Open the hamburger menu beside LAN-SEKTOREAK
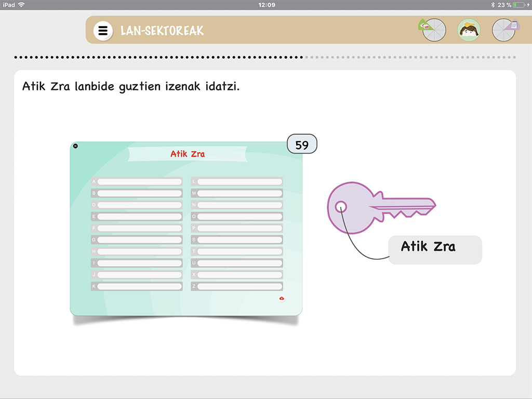The image size is (532, 399). [103, 31]
